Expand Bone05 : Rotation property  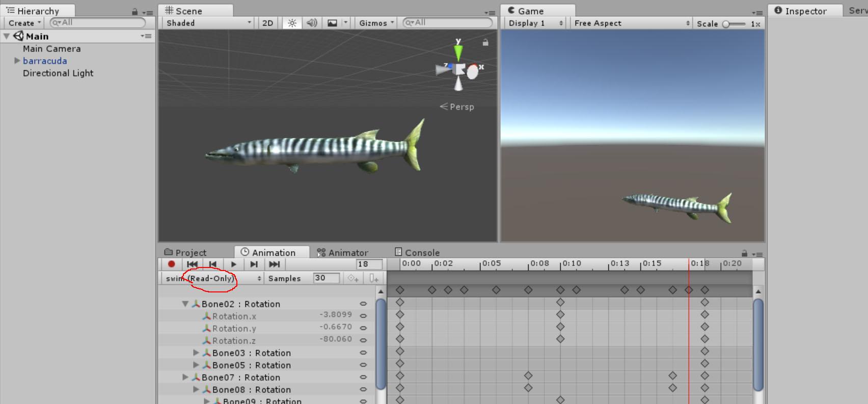click(x=196, y=365)
